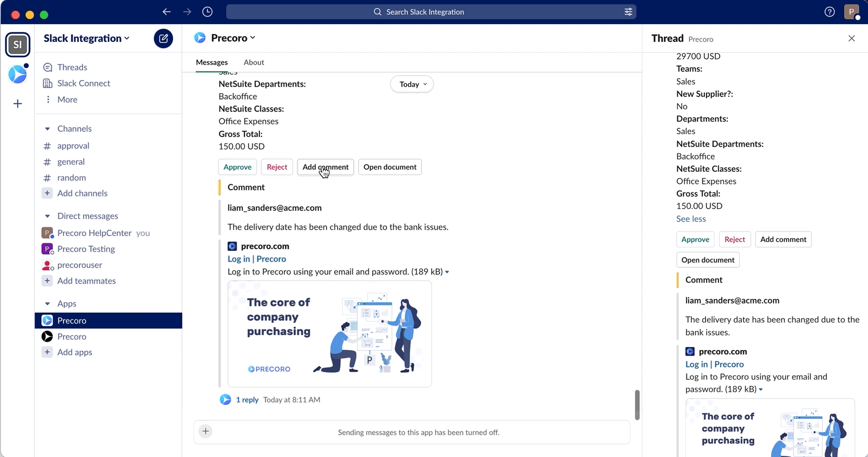Open the link preview image in thread
Screen dimensions: 868x457
coord(770,428)
